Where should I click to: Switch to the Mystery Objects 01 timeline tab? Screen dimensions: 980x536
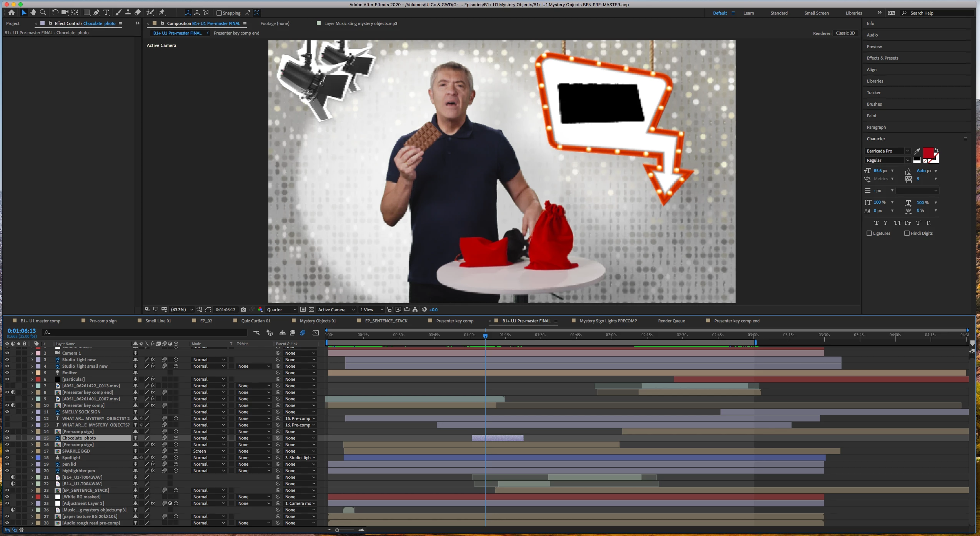pyautogui.click(x=318, y=321)
